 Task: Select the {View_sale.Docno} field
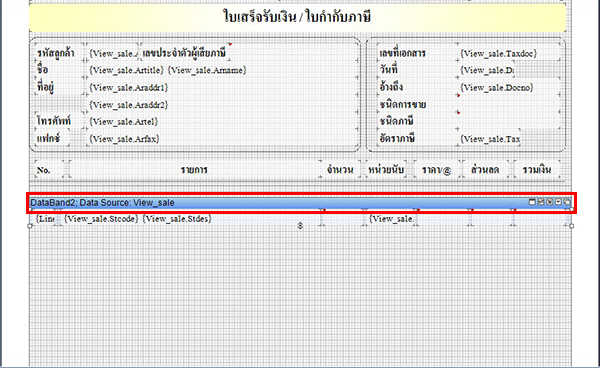click(x=497, y=87)
